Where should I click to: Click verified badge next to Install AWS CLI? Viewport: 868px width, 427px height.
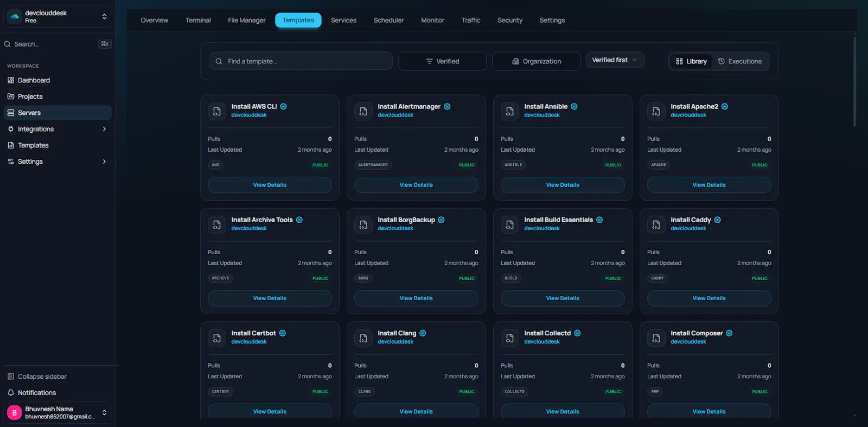(284, 107)
